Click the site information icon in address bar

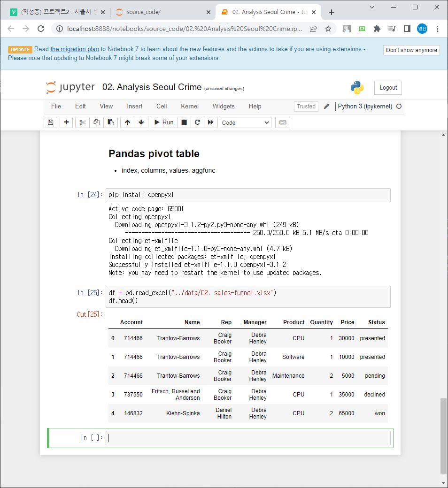click(x=59, y=29)
